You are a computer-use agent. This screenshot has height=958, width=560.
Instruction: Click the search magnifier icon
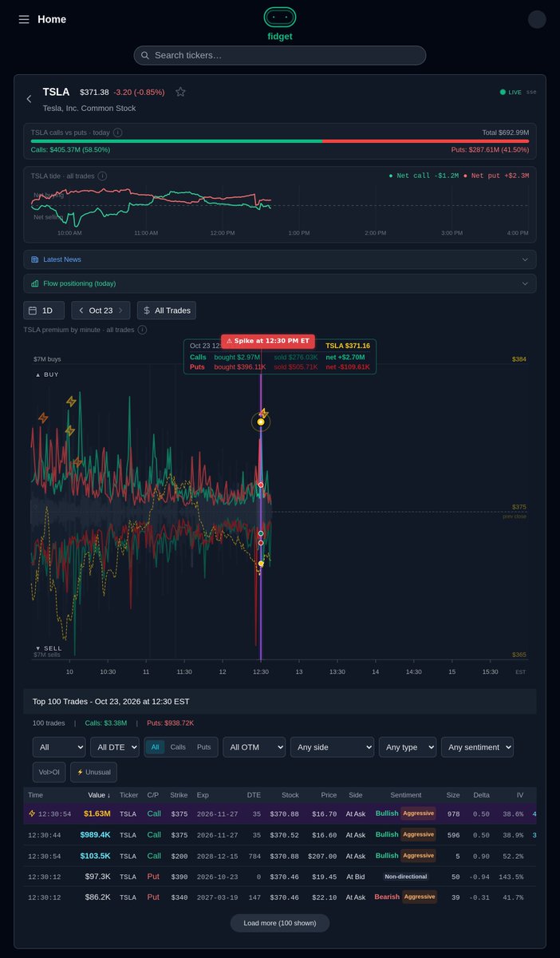(x=145, y=55)
